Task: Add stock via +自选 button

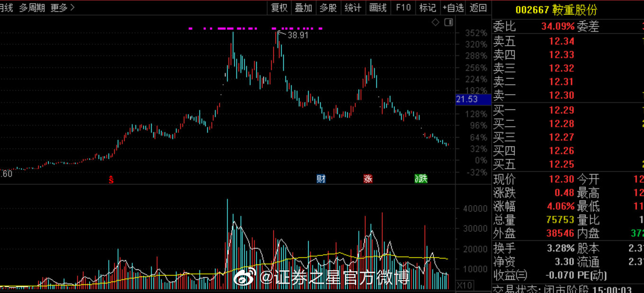Action: (453, 8)
